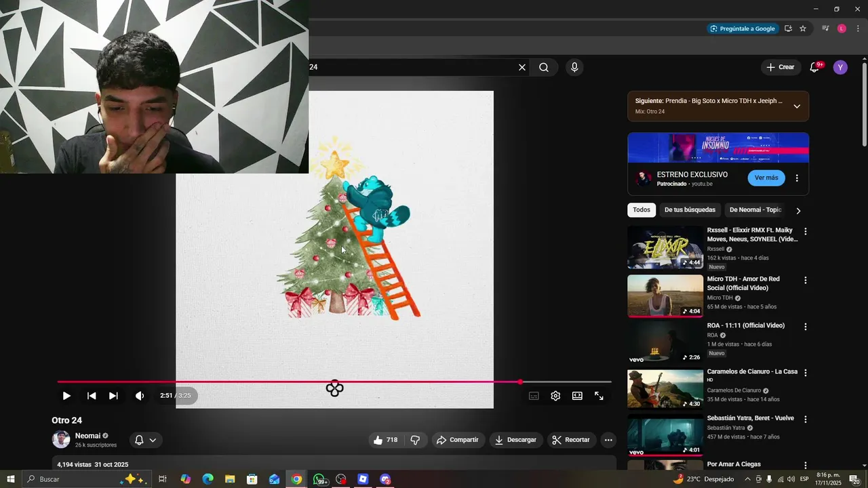Image resolution: width=868 pixels, height=488 pixels.
Task: Open notification bell dropdown for Neomai
Action: pyautogui.click(x=145, y=440)
